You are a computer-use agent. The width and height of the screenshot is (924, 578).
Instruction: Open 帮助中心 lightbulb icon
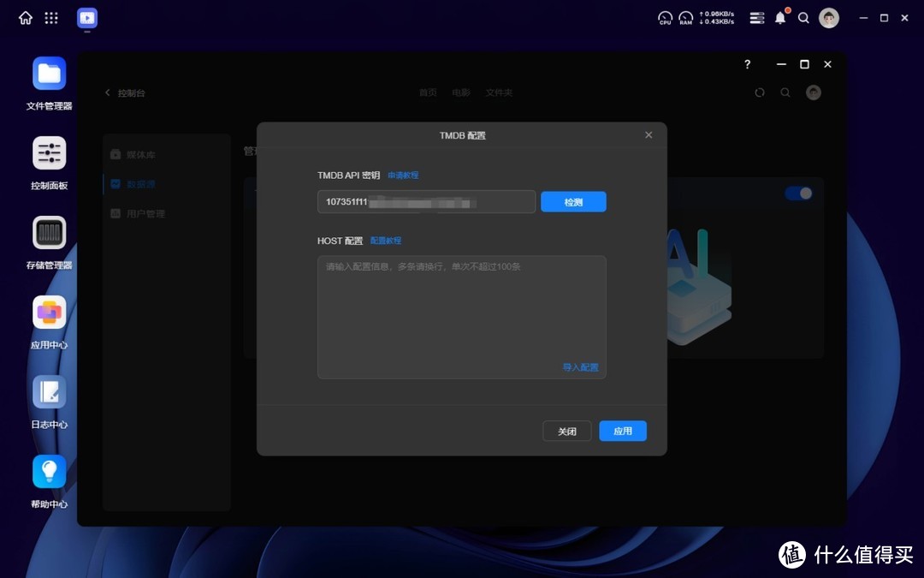coord(49,472)
